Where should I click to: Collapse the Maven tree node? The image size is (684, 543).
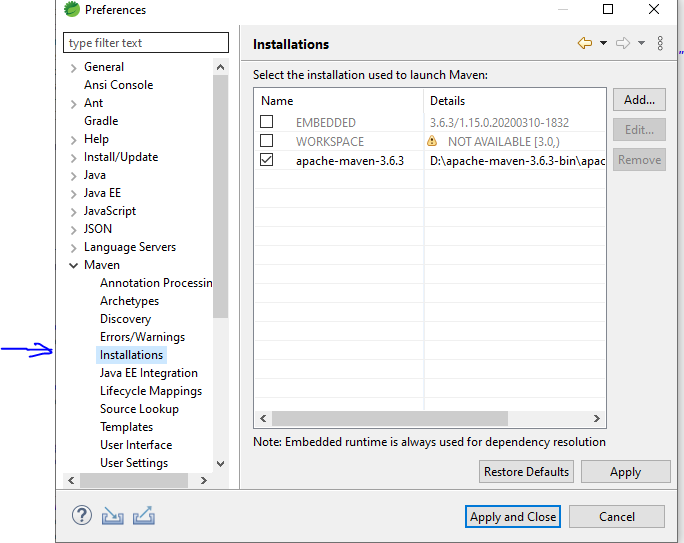click(74, 265)
